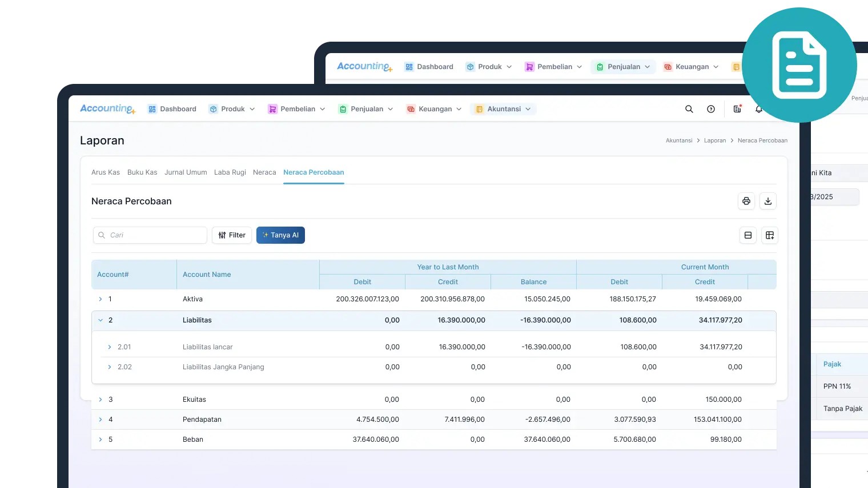Print the Neraca Percobaan report
This screenshot has height=488, width=868.
746,201
